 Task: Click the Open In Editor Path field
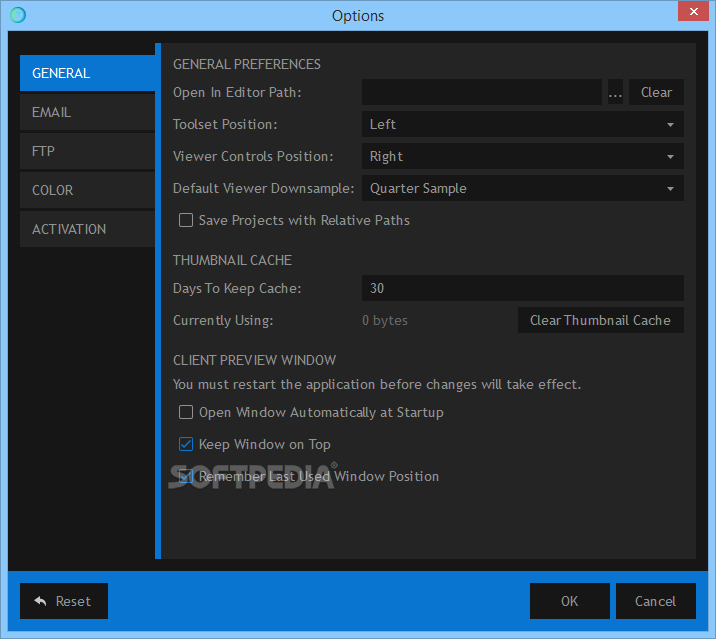coord(481,92)
